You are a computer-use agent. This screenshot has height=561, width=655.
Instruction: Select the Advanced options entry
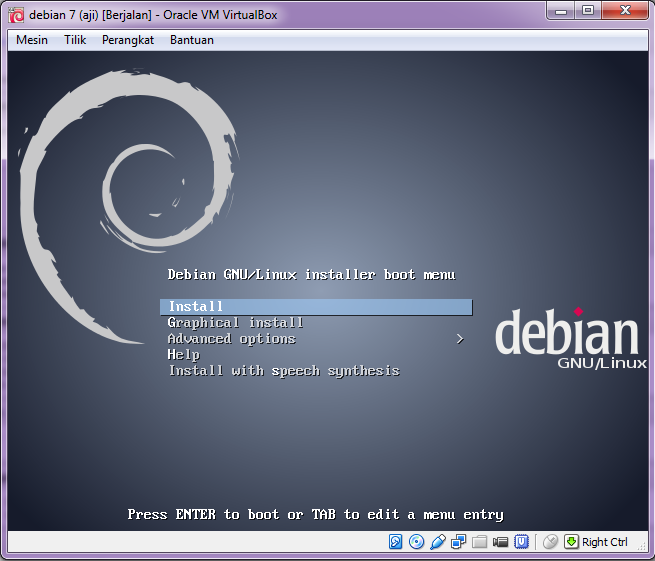(231, 339)
